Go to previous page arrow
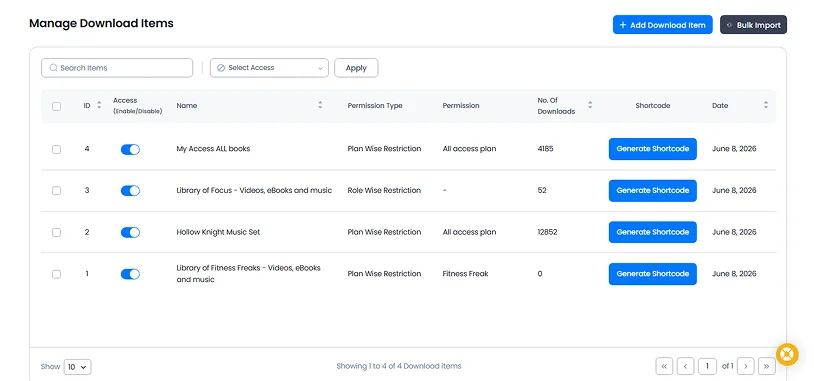Image resolution: width=814 pixels, height=381 pixels. [685, 366]
